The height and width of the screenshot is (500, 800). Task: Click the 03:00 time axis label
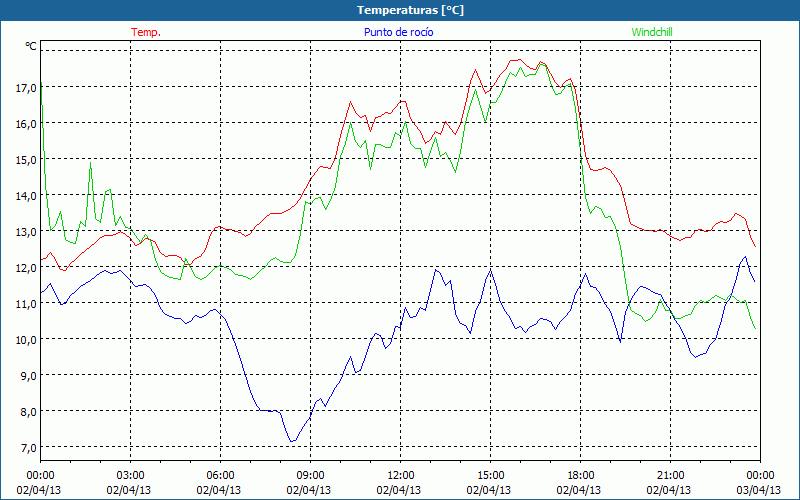(x=130, y=476)
